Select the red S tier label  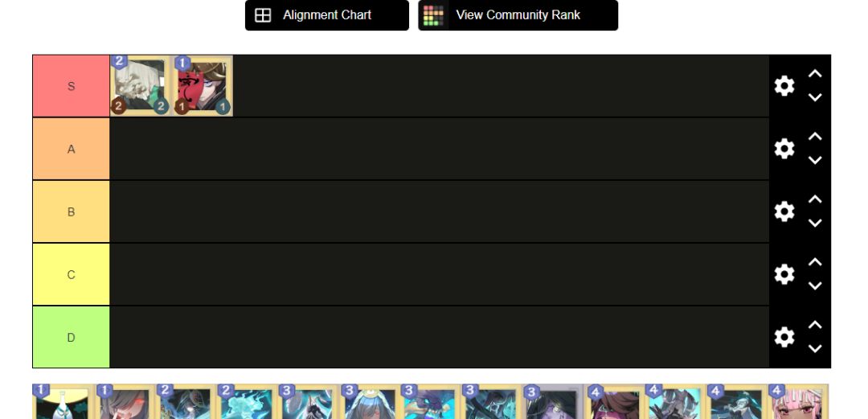pos(71,86)
